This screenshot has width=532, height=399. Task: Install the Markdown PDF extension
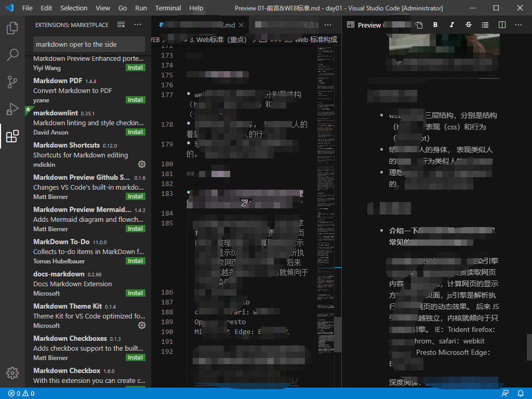pos(135,100)
